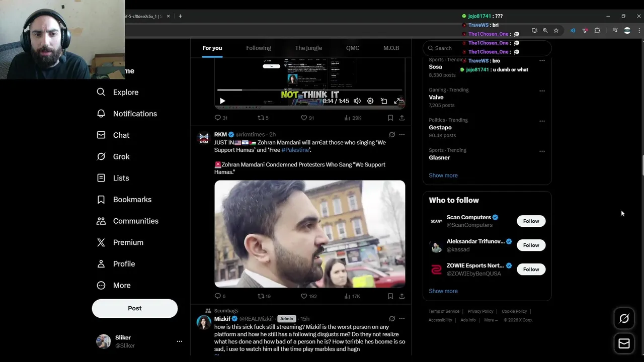Bookmark the RKM post
The image size is (644, 362).
pos(390,297)
